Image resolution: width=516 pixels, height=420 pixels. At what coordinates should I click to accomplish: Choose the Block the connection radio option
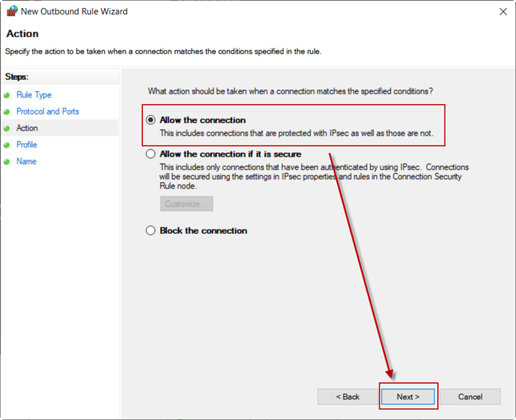click(150, 231)
